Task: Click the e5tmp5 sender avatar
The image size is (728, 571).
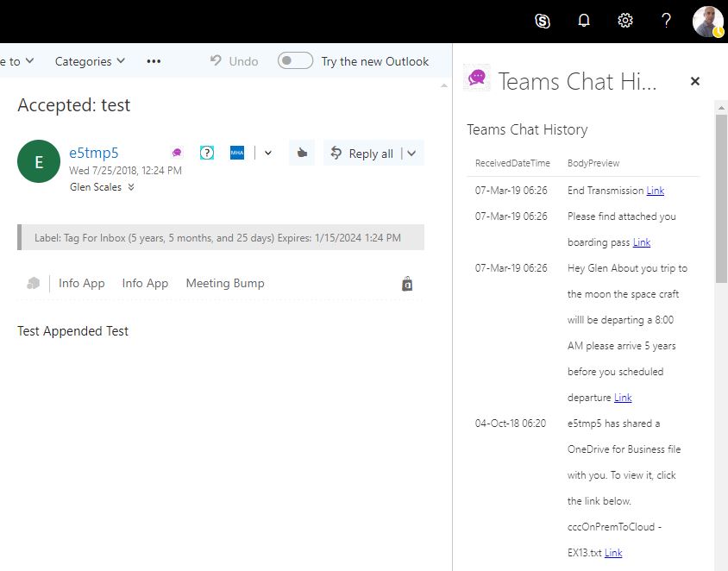Action: tap(39, 161)
